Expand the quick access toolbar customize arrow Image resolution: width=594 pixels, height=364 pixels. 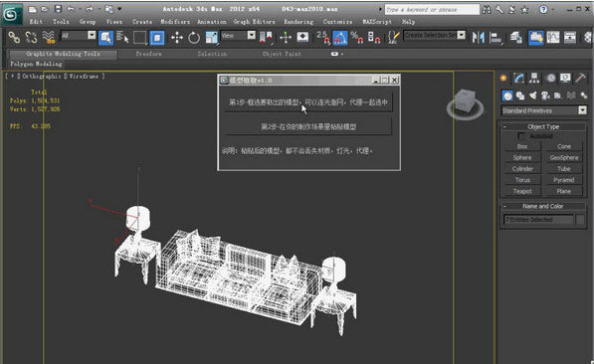point(119,9)
